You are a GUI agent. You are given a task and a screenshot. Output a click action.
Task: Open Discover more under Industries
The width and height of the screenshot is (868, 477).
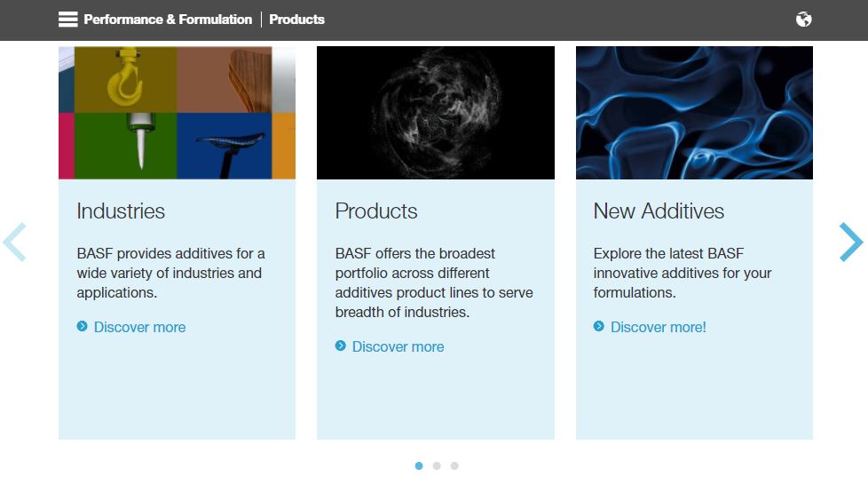[139, 327]
